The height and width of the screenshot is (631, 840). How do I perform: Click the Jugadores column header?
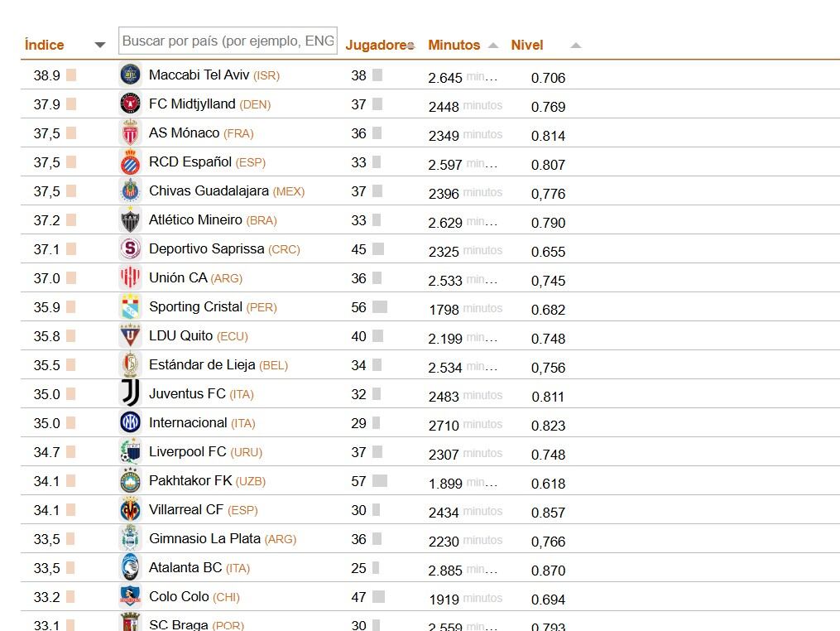tap(377, 45)
